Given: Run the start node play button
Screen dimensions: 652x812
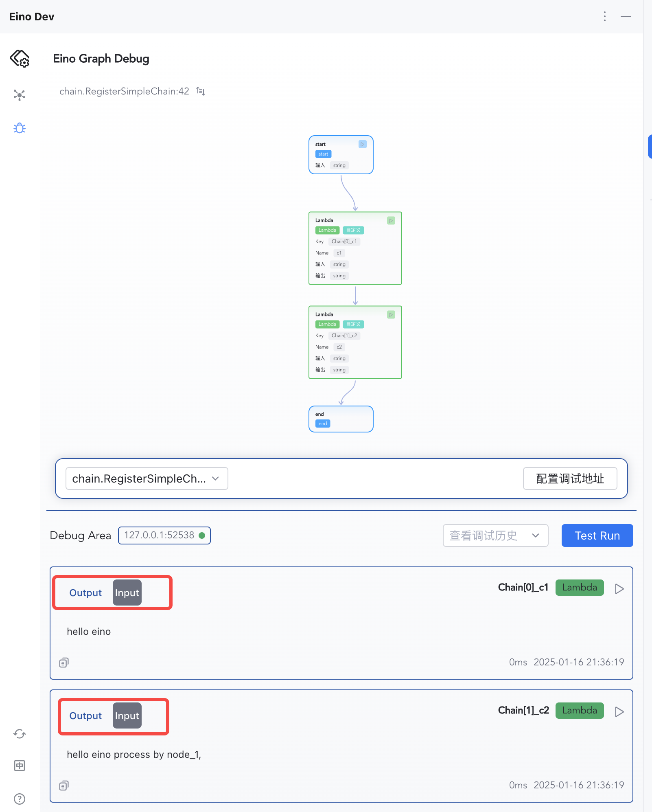Looking at the screenshot, I should pyautogui.click(x=362, y=144).
